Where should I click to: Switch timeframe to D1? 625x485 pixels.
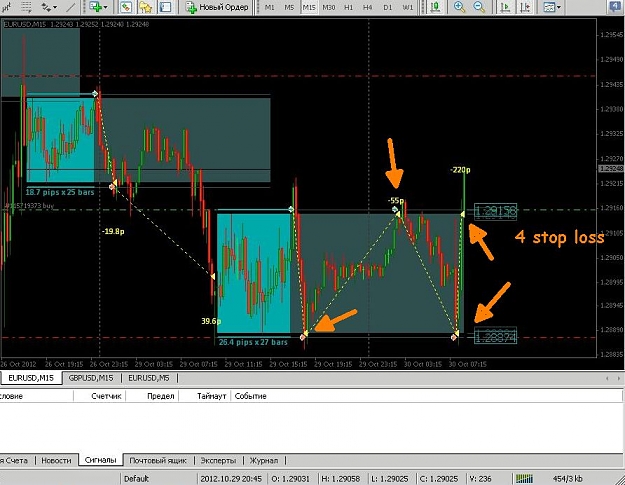tap(387, 7)
